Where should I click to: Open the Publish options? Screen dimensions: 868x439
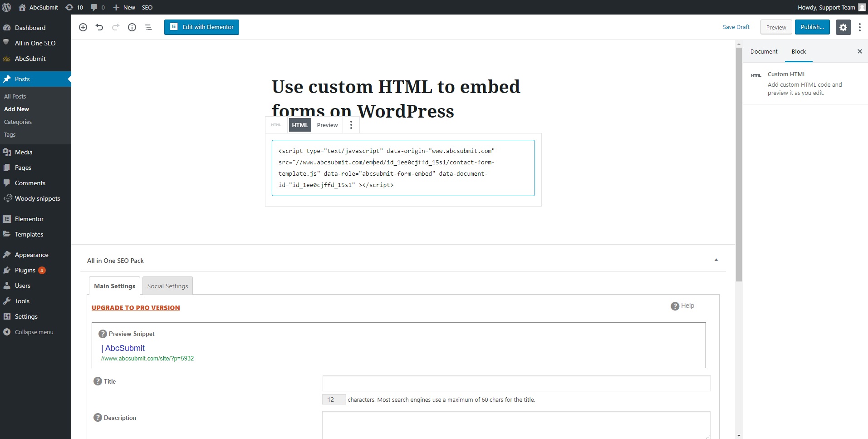[812, 27]
